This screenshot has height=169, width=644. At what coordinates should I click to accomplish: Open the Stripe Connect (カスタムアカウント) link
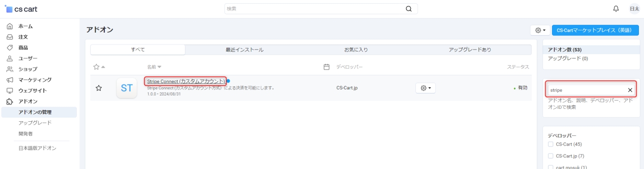[x=186, y=81]
